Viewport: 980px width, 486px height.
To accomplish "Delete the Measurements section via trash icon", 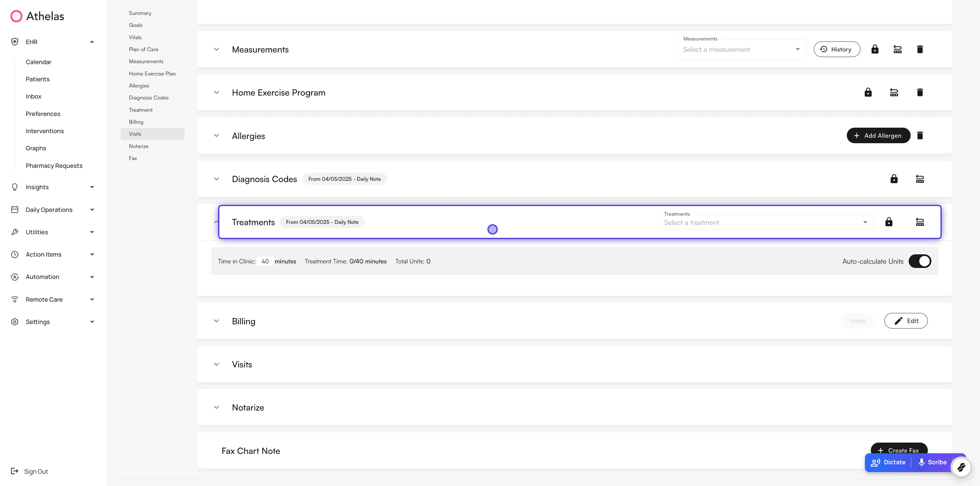I will [919, 50].
